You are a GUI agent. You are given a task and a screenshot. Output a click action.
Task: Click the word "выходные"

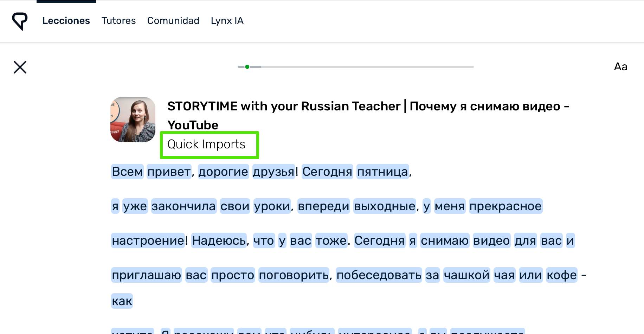click(385, 206)
